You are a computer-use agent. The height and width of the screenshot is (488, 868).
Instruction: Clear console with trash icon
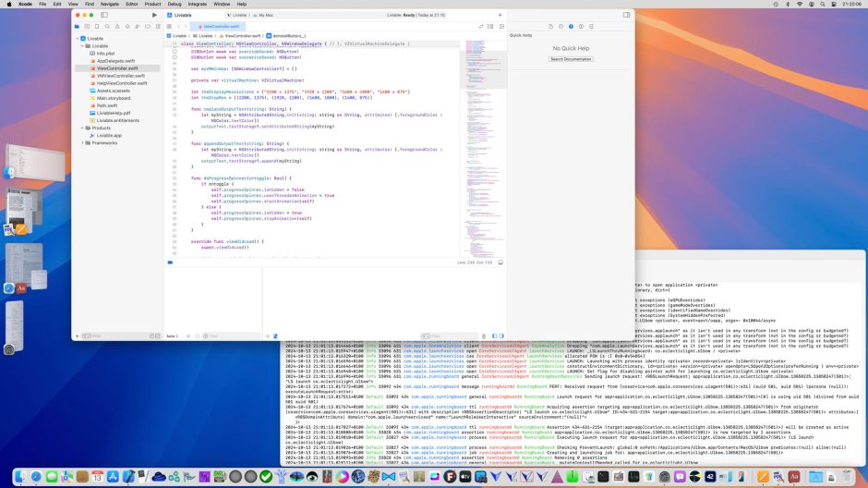(484, 336)
